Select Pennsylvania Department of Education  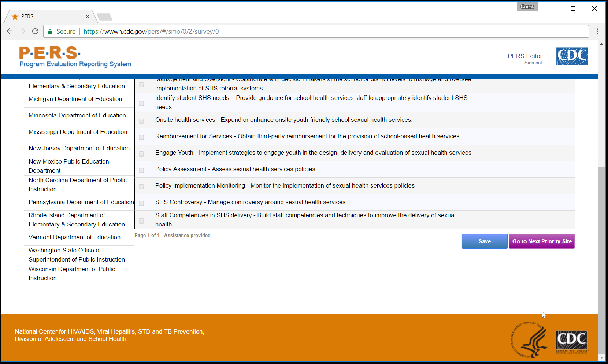[79, 202]
